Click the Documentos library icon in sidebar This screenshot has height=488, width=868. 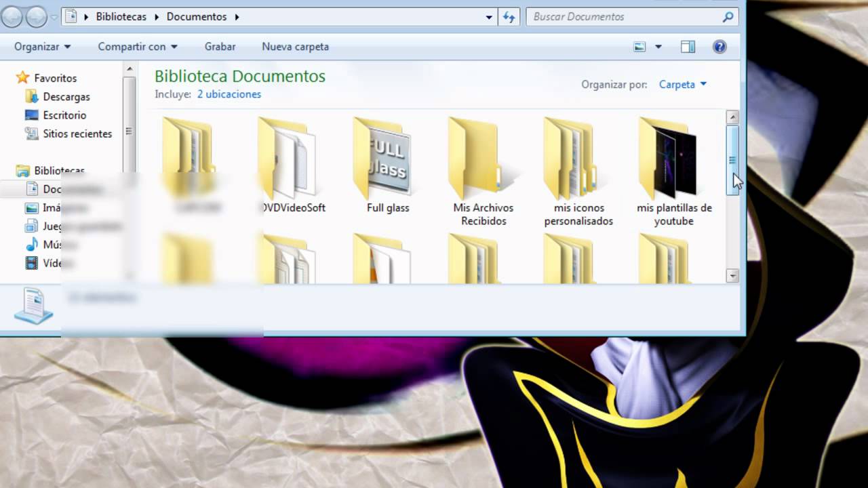click(31, 189)
